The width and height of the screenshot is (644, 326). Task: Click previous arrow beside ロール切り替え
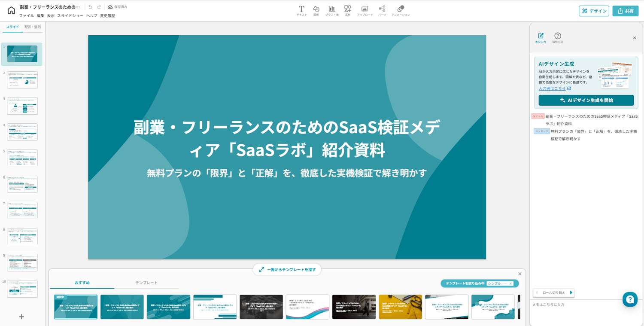(x=537, y=292)
